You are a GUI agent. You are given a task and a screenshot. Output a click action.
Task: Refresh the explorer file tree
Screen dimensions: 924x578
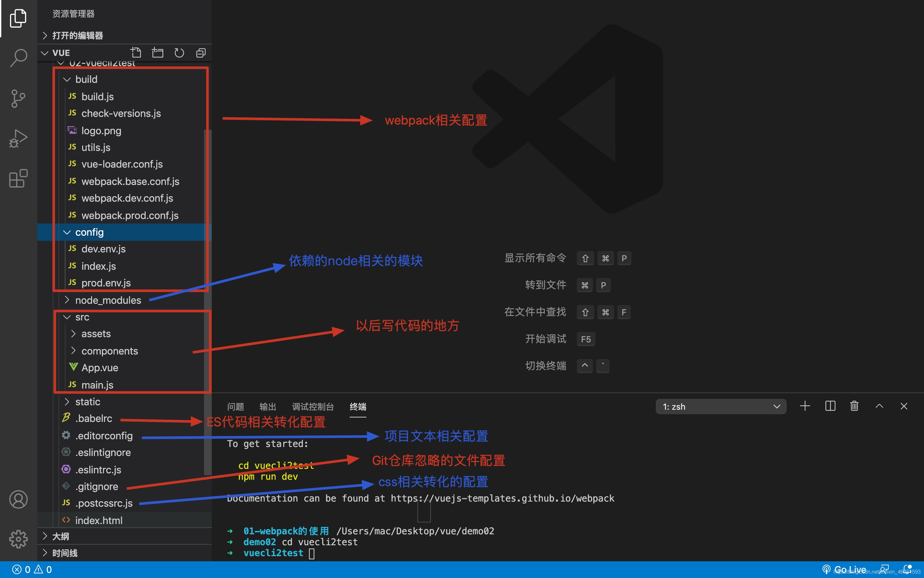(179, 52)
